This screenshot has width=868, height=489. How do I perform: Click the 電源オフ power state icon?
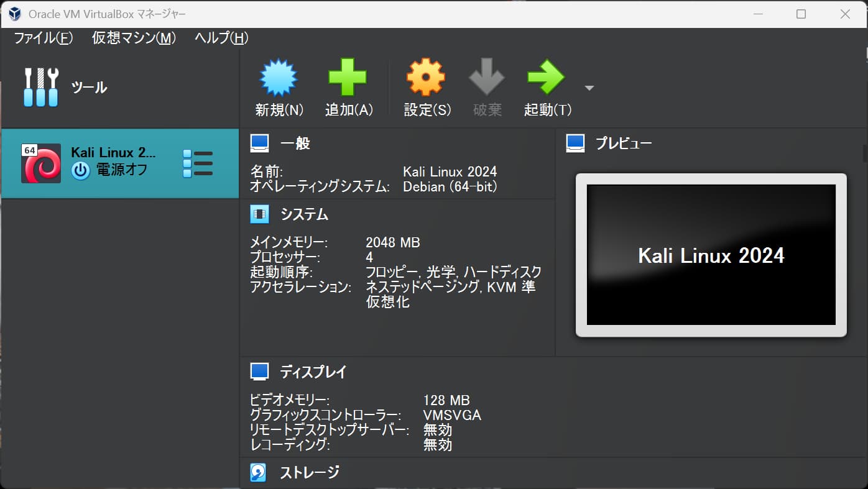tap(80, 170)
